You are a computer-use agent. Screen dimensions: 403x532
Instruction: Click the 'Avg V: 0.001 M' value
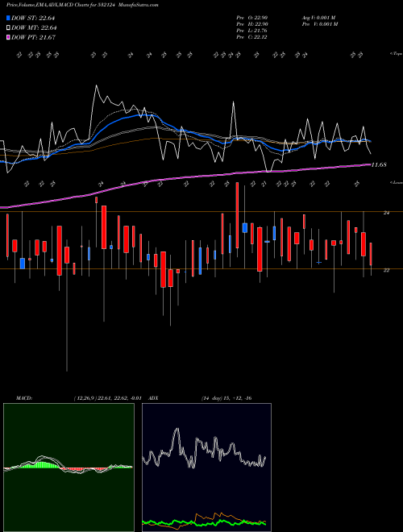318,17
